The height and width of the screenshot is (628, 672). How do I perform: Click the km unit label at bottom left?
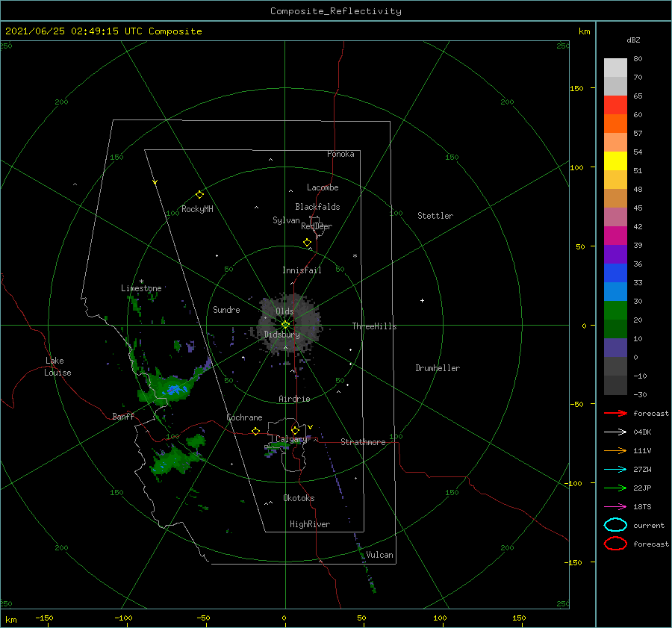(x=10, y=620)
